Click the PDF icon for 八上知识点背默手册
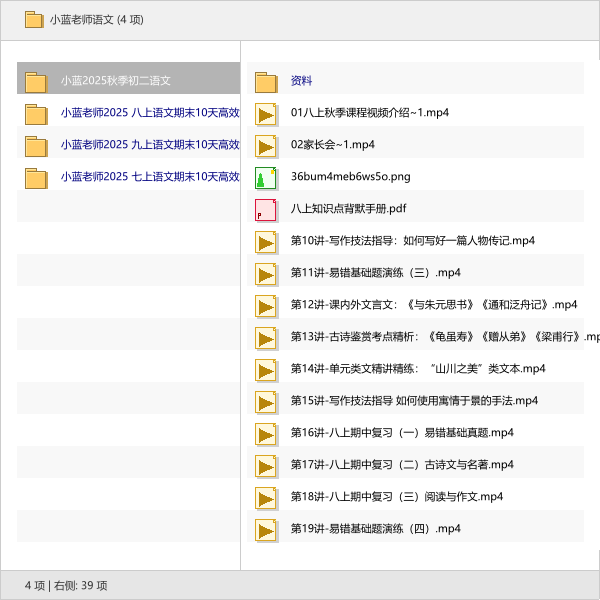The image size is (600, 600). 266,209
